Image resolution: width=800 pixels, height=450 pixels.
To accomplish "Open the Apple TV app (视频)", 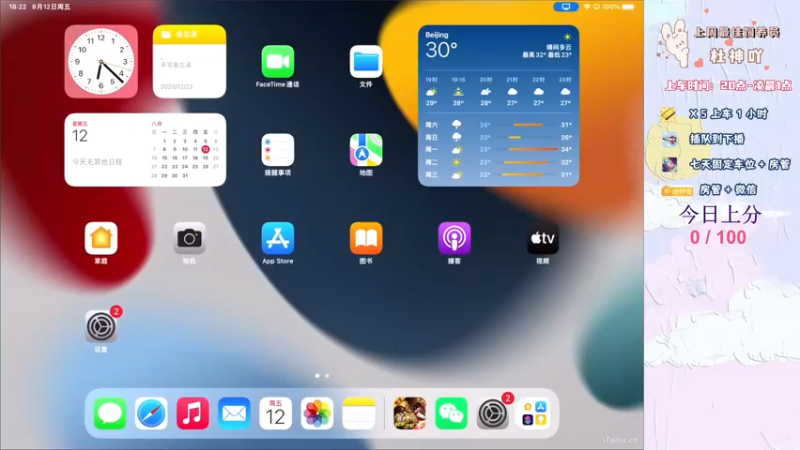I will 542,238.
